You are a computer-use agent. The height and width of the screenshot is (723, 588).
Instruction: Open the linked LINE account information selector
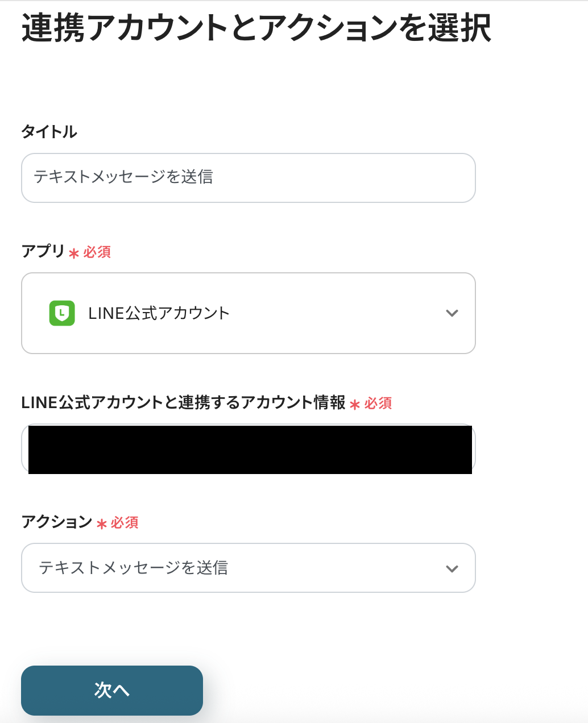(249, 449)
